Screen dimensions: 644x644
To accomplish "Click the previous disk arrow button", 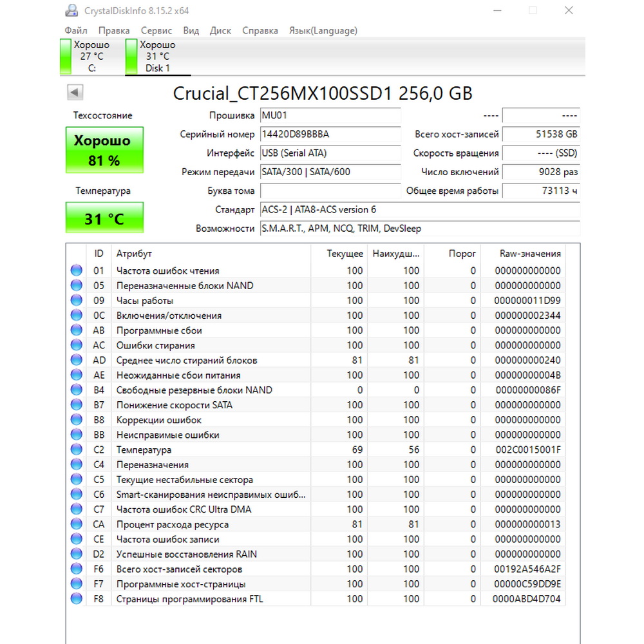I will pyautogui.click(x=75, y=92).
